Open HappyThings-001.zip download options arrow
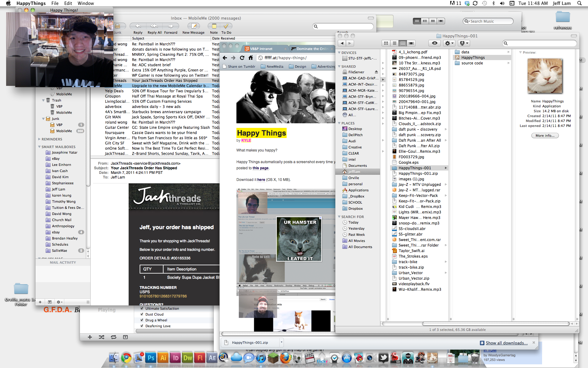588x368 pixels. click(281, 343)
